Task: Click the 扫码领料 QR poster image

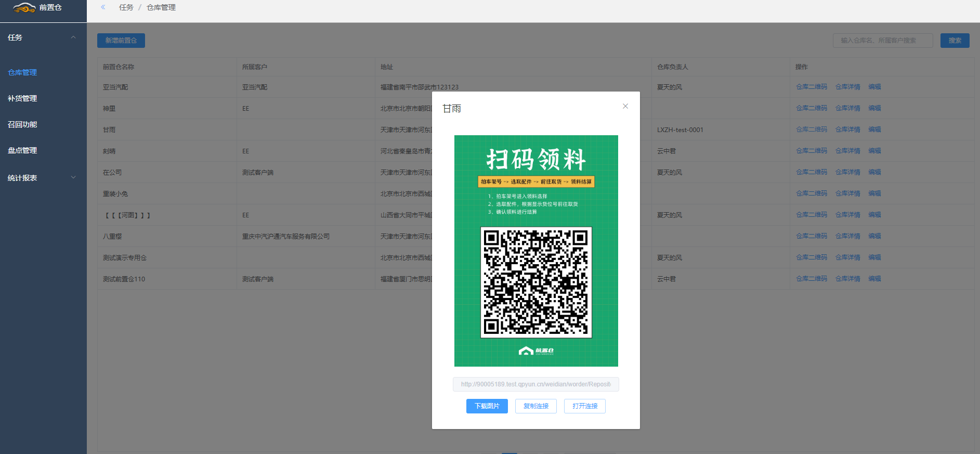Action: [x=536, y=251]
